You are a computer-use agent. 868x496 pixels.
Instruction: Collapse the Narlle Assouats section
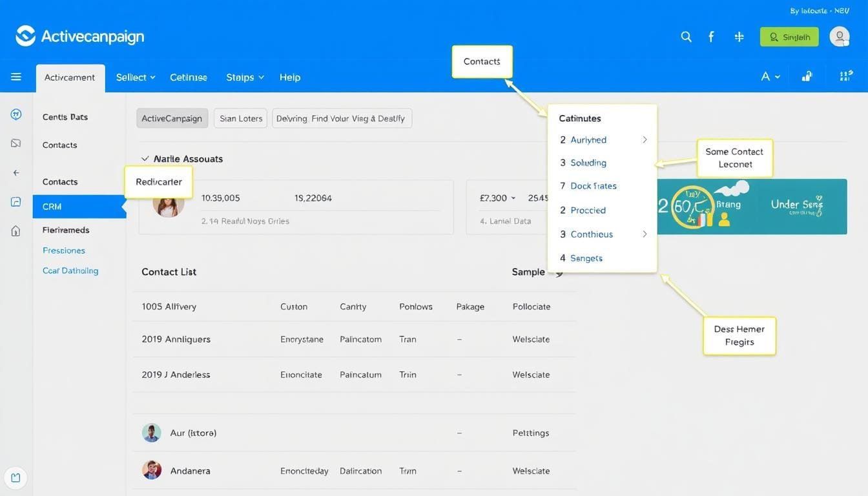[x=145, y=159]
